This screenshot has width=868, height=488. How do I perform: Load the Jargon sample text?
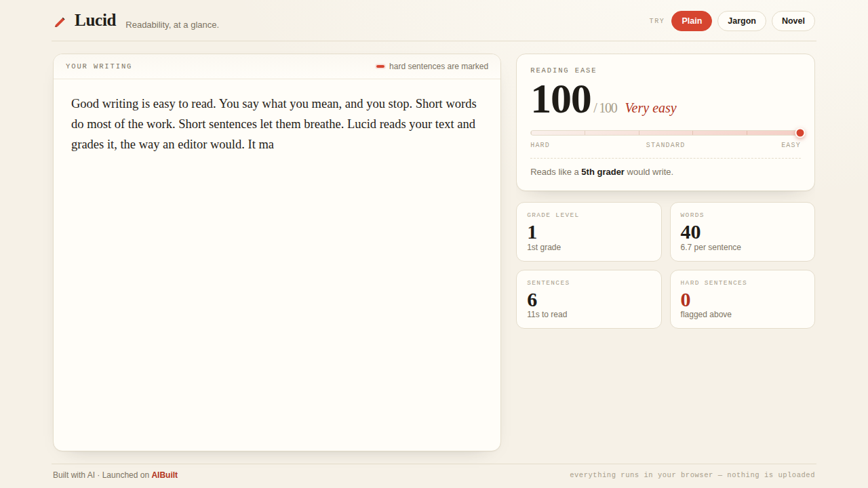coord(742,21)
